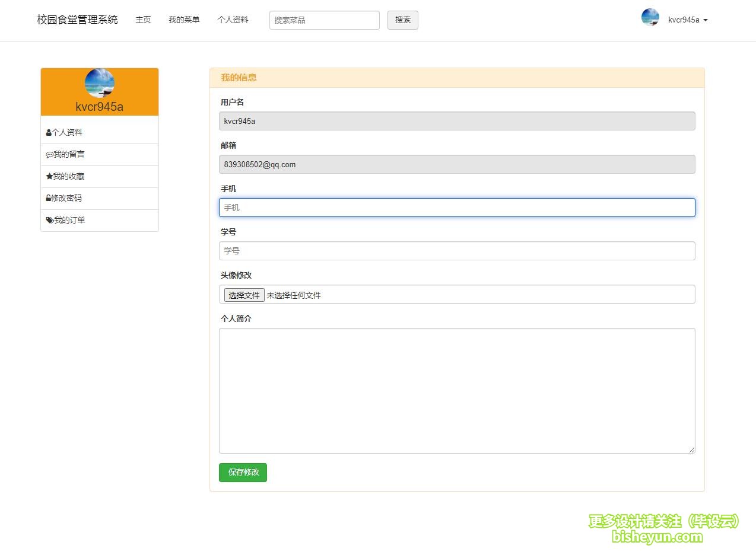Click the 头像修改 label
This screenshot has width=756, height=558.
[x=236, y=275]
